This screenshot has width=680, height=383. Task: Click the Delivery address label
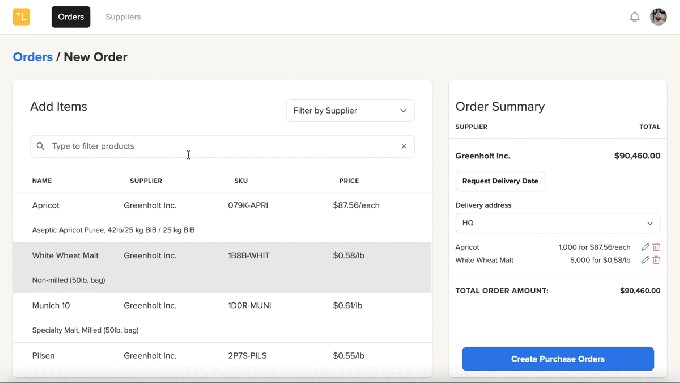coord(483,205)
